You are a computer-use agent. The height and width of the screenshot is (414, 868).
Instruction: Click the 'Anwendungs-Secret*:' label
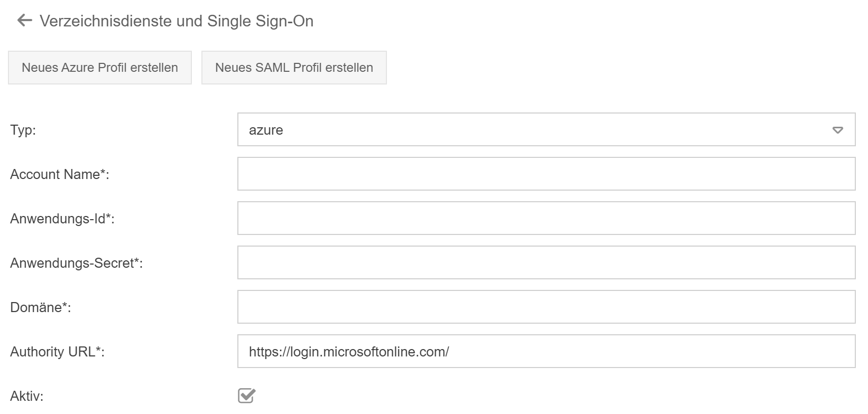coord(76,263)
